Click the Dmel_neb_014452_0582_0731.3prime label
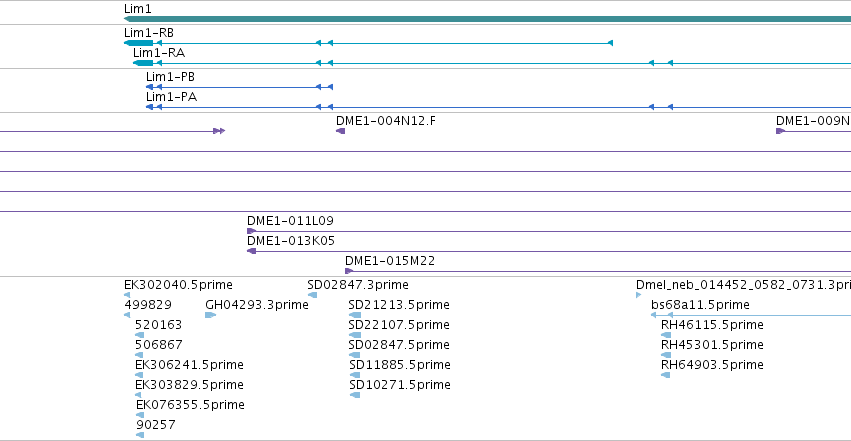This screenshot has width=851, height=441. point(744,285)
